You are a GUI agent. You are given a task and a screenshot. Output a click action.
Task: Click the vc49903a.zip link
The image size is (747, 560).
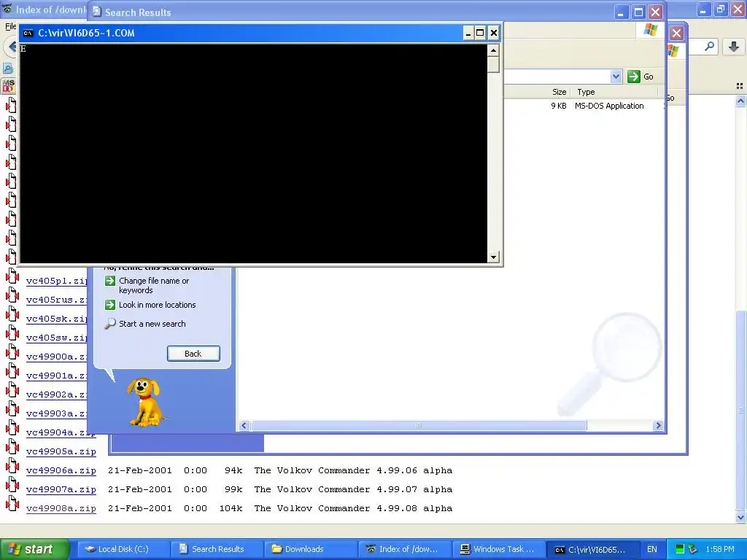(x=57, y=414)
